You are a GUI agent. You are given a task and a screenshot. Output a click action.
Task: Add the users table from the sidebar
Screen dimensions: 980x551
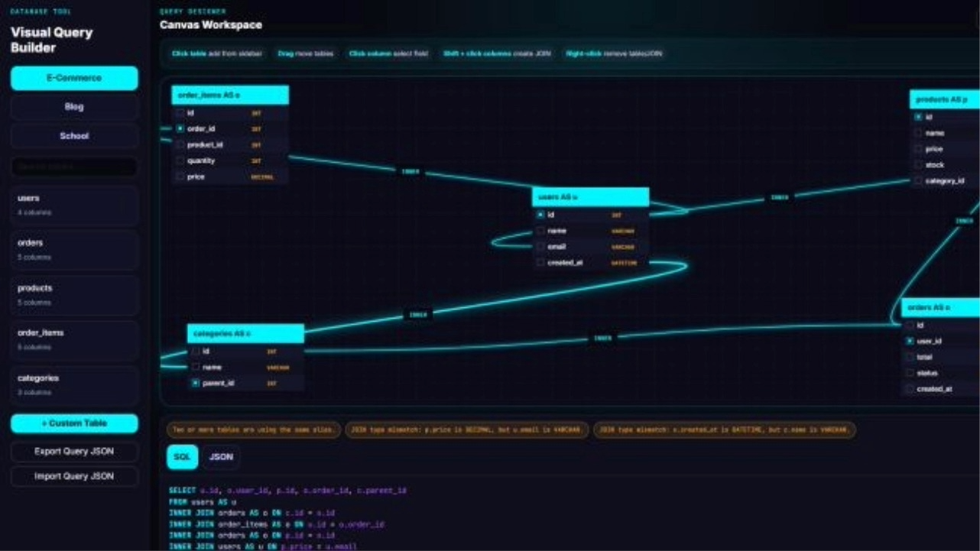point(74,205)
